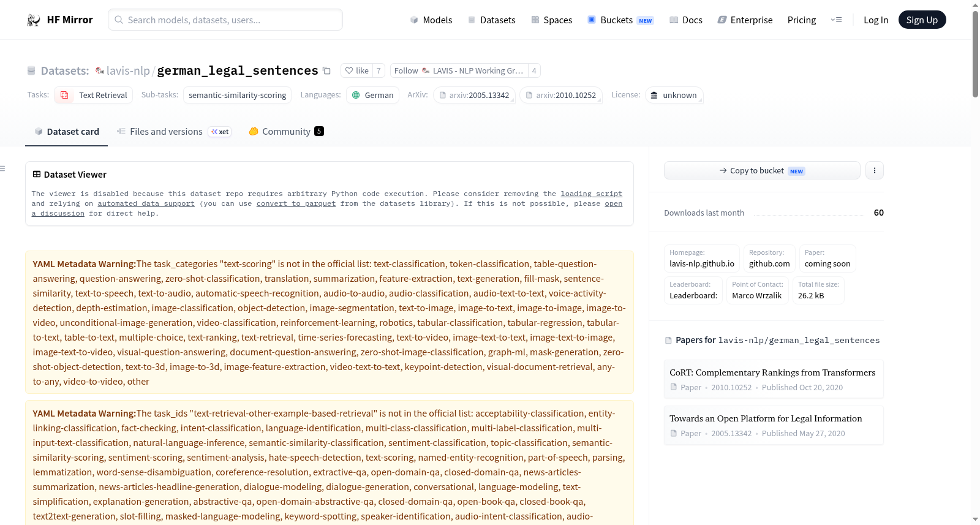
Task: Open the lavis-nlp.github.io homepage link
Action: 702,258
